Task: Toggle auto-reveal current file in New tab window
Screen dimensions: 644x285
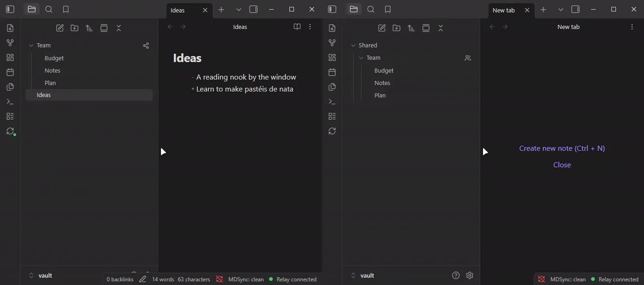Action: 426,28
